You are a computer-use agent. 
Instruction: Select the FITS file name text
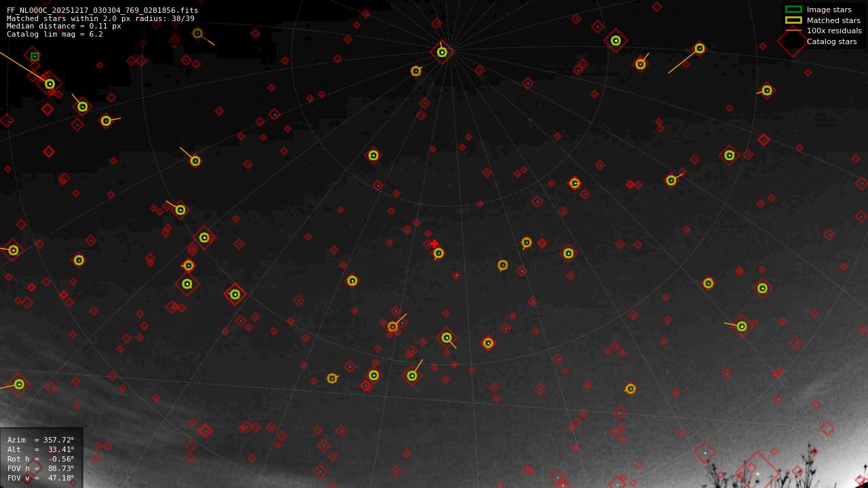pos(102,10)
